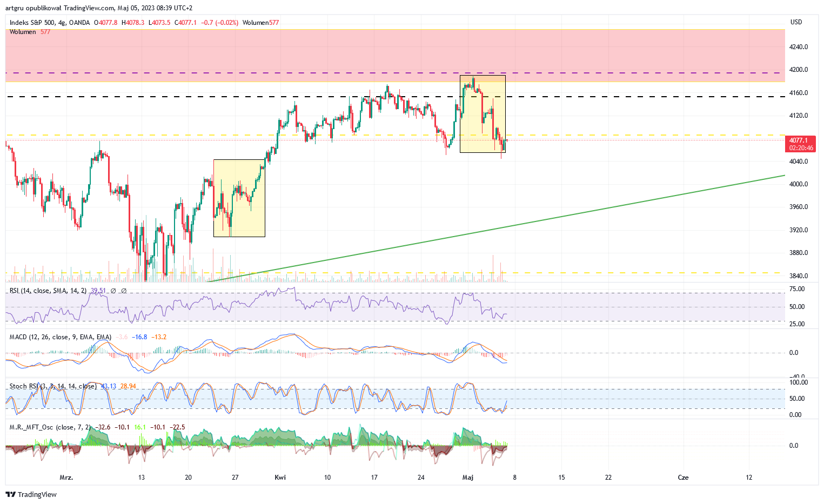Click the 'Cze' label on the time axis
The image size is (824, 504).
(684, 478)
